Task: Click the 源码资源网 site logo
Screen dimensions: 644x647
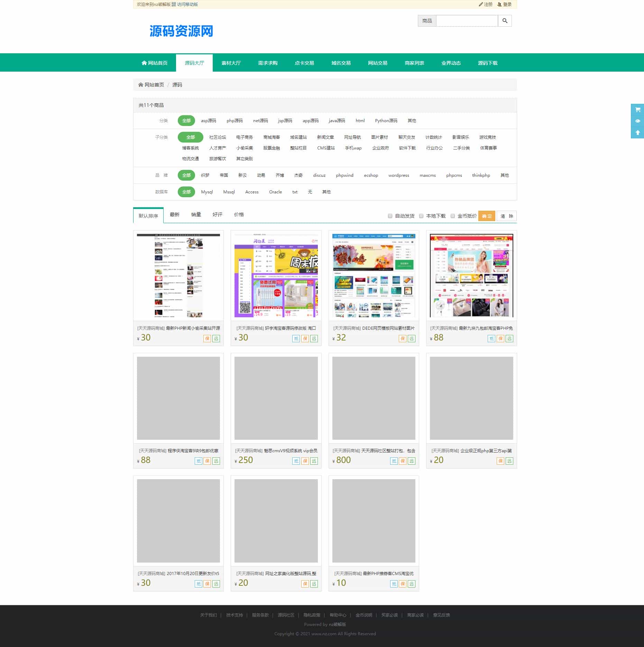Action: click(181, 31)
